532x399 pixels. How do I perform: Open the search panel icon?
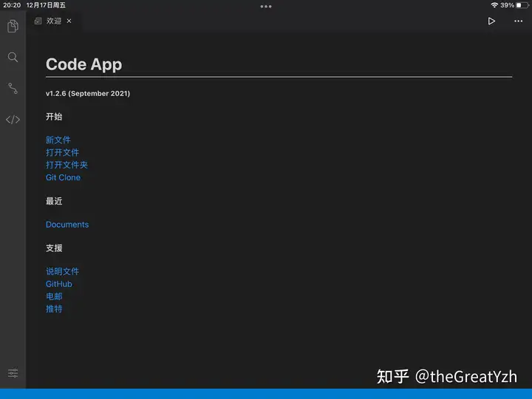click(x=13, y=57)
